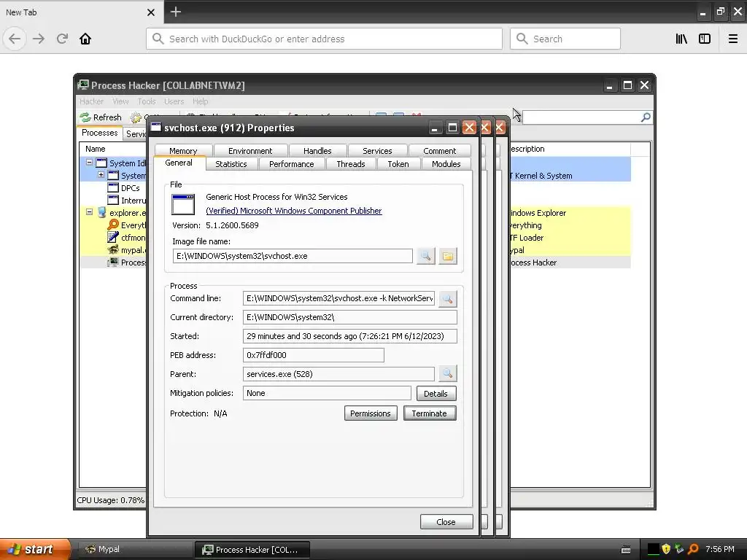Click the explorer.exe process icon
This screenshot has height=560, width=747.
pos(102,212)
